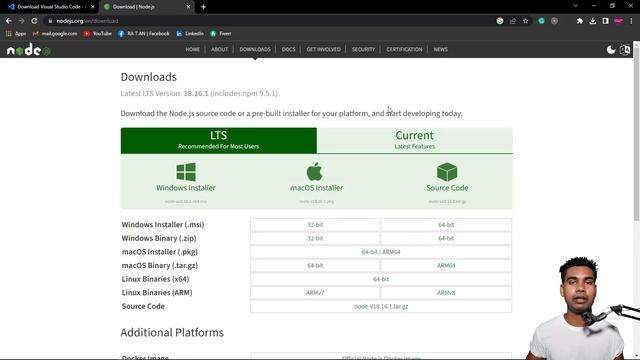Toggle the browser side panel icon
This screenshot has height=360, width=640.
605,21
